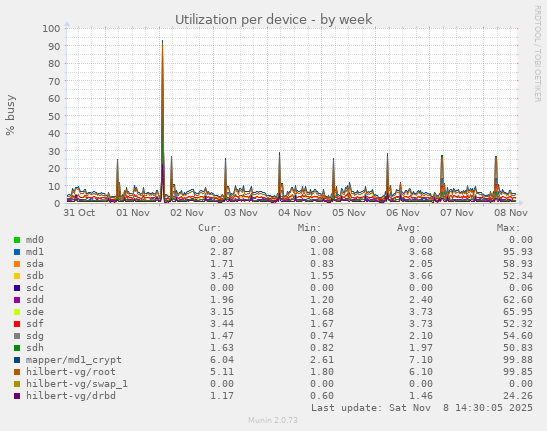
Task: Click mapper/md1_crypt max value 99.88
Action: [518, 360]
